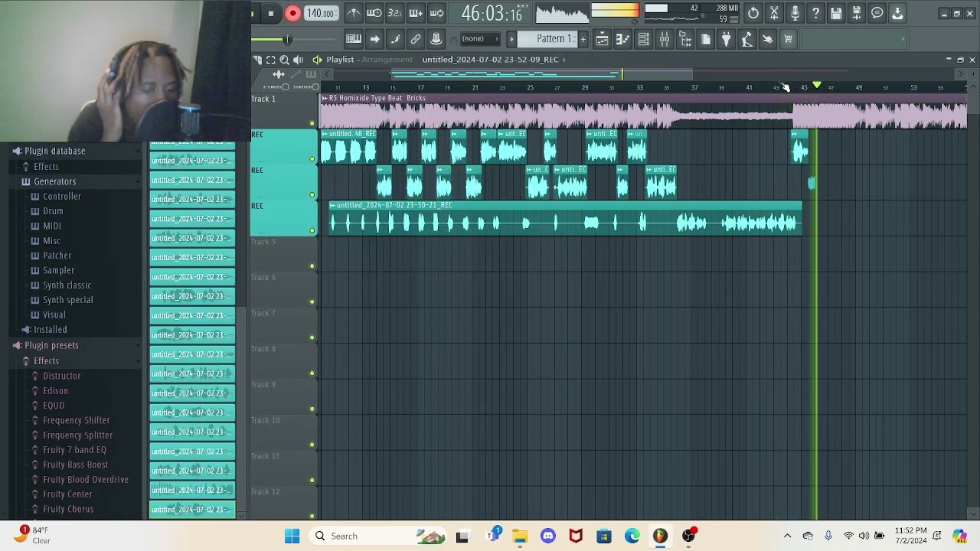
Task: Click the Arrangement label in playlist title
Action: click(387, 60)
